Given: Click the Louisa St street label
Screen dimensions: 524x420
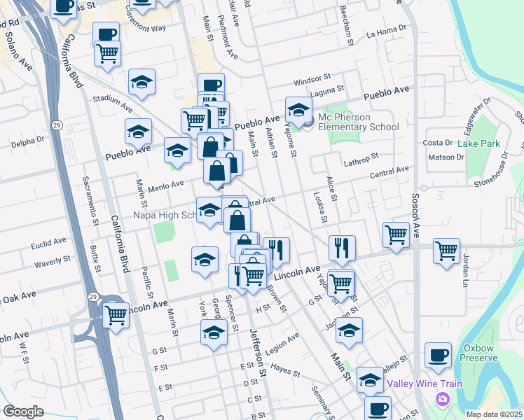Looking at the screenshot, I should point(320,207).
